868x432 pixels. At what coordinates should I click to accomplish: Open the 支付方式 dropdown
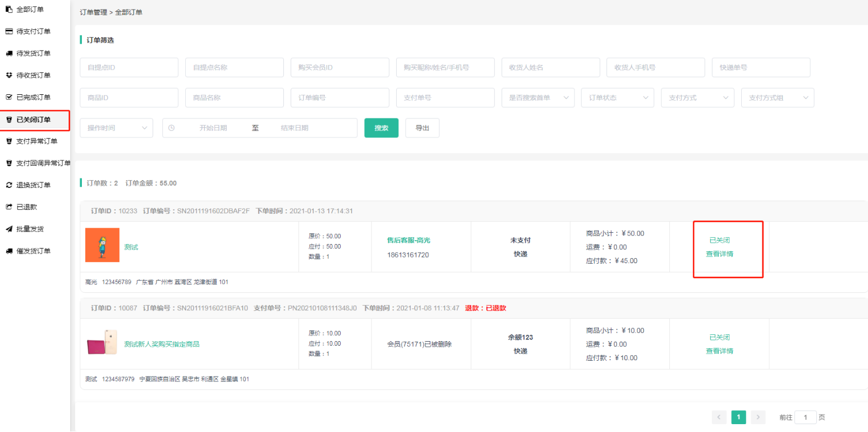coord(697,98)
